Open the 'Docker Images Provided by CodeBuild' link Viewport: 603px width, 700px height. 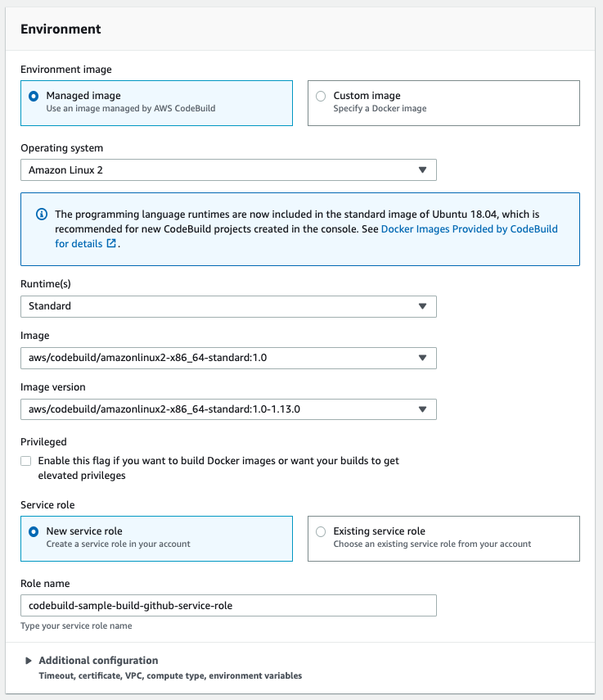click(469, 229)
